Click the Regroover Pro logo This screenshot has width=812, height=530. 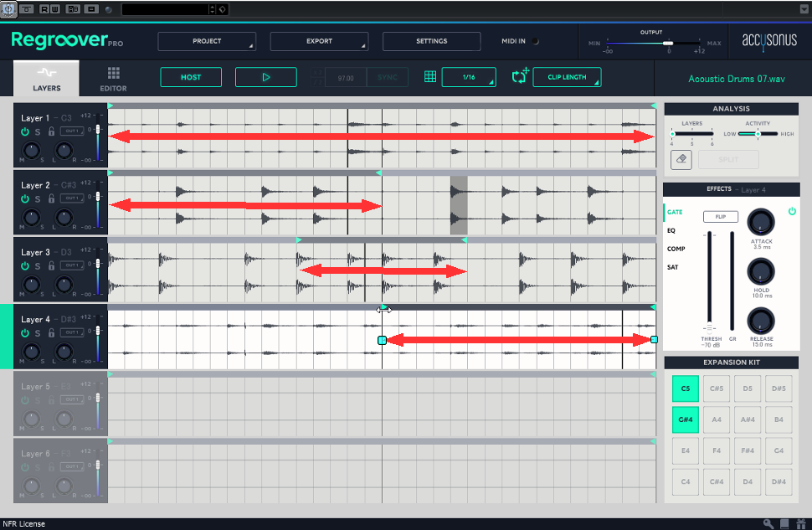(67, 40)
